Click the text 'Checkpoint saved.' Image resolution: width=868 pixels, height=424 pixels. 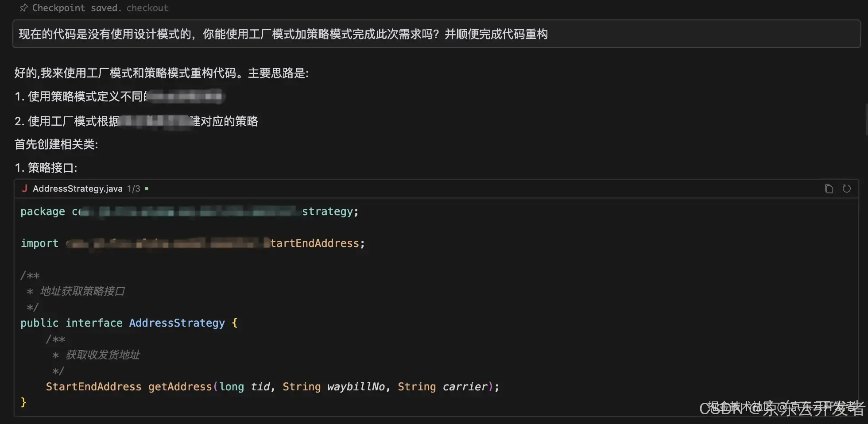click(x=76, y=8)
